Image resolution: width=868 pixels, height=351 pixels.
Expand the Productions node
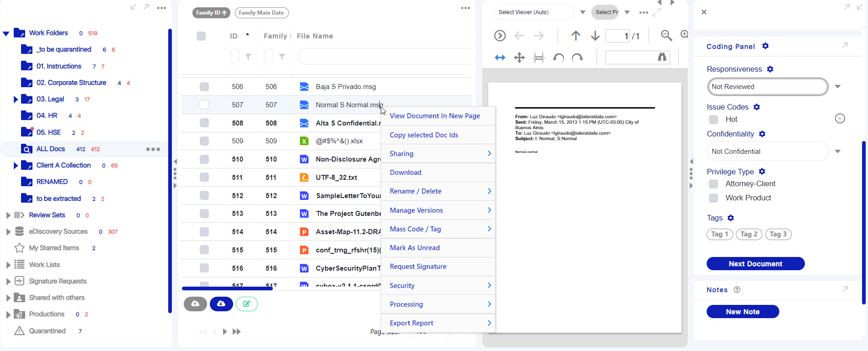point(8,314)
